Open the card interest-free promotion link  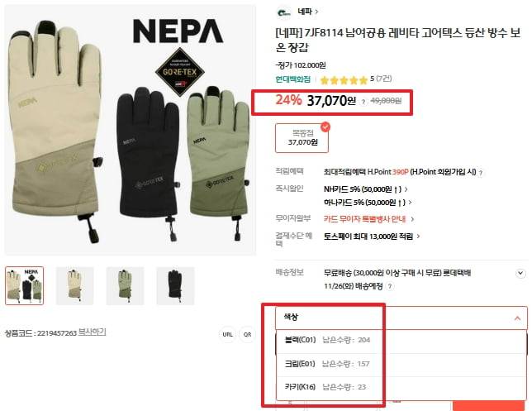click(368, 219)
